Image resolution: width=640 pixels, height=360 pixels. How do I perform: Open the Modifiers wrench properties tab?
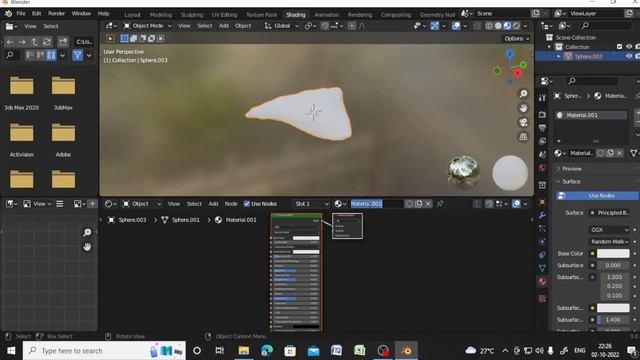pyautogui.click(x=542, y=215)
